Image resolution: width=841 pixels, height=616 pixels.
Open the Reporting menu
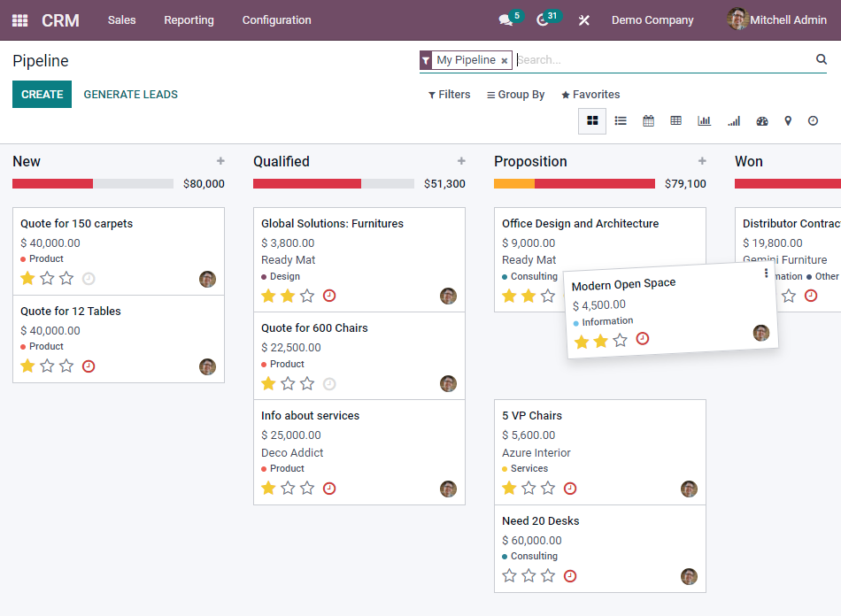[189, 20]
